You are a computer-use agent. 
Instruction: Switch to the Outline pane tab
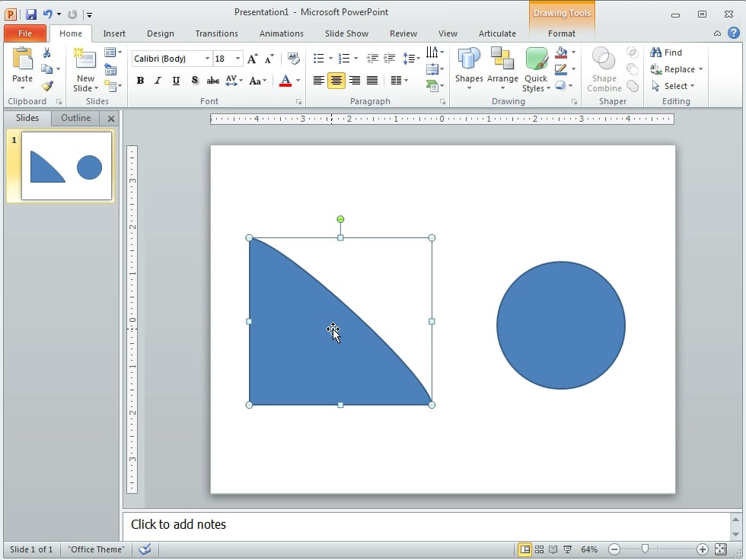coord(76,118)
